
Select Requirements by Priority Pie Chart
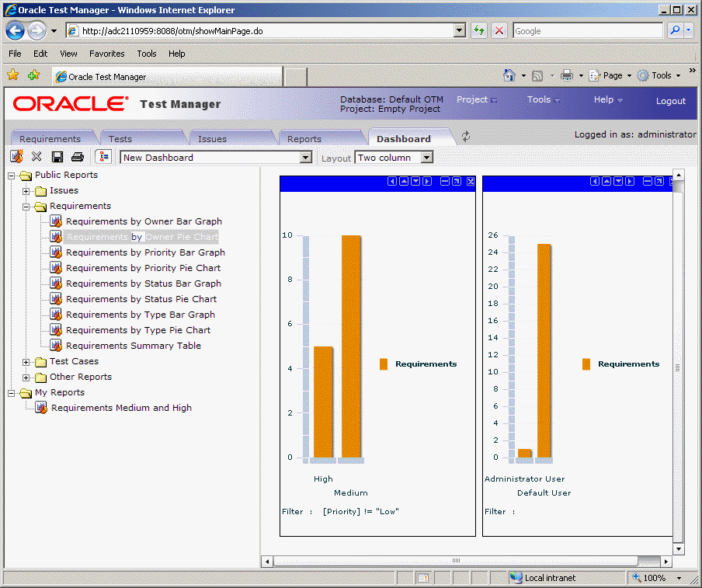(143, 268)
